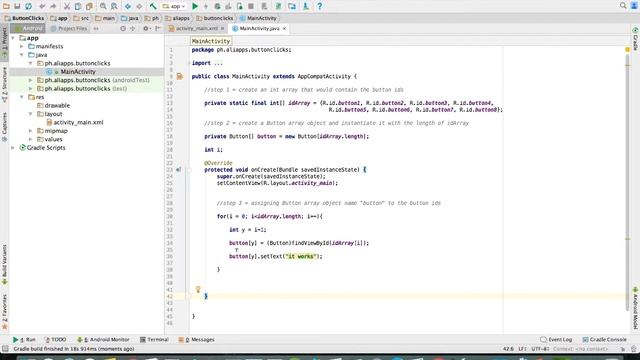
Task: Click the yellow intention lightbulb icon
Action: (x=198, y=289)
